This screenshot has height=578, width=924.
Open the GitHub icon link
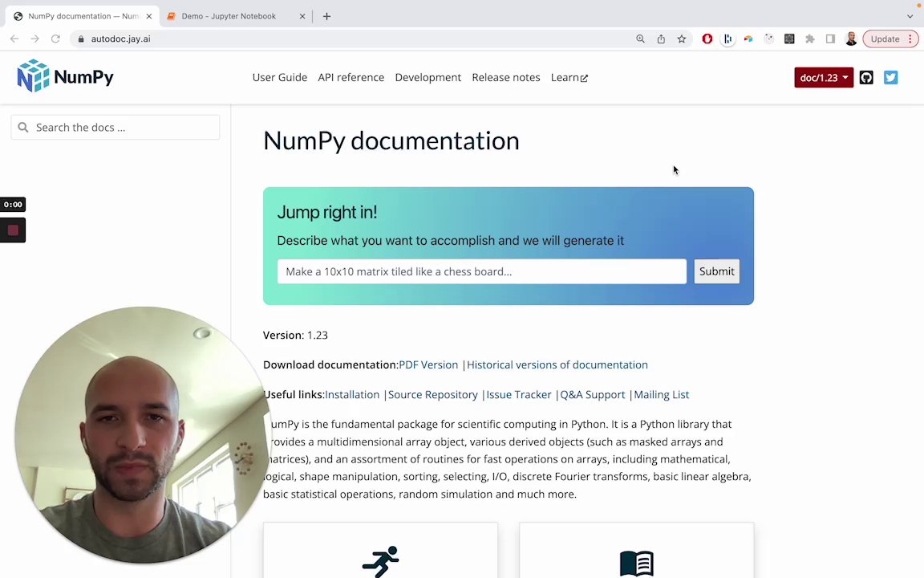[866, 77]
